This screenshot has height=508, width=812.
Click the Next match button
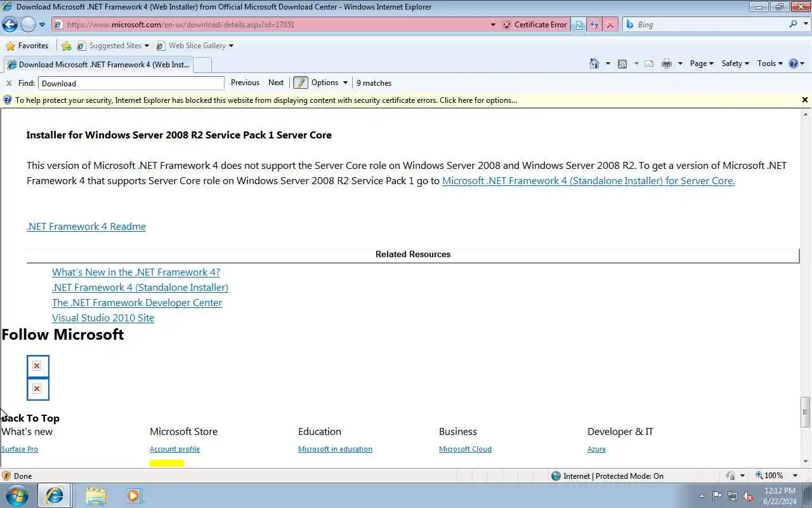tap(276, 83)
